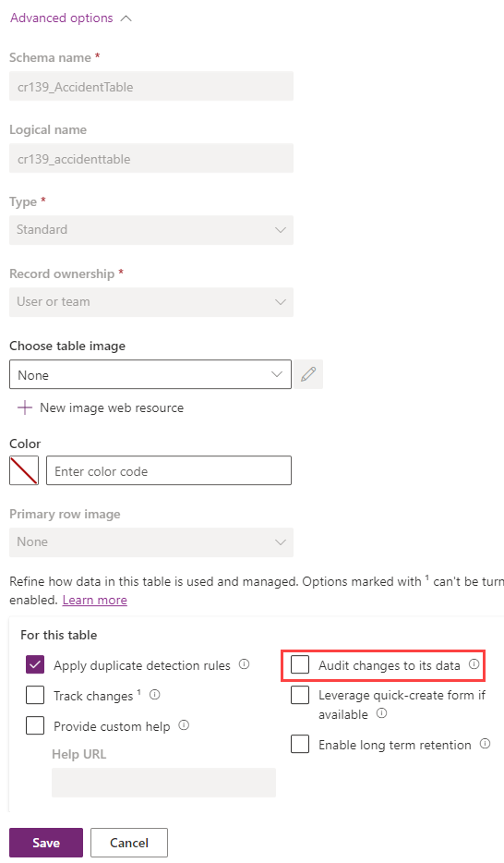This screenshot has height=863, width=504.
Task: Click the plus icon for New image web resource
Action: coord(25,407)
